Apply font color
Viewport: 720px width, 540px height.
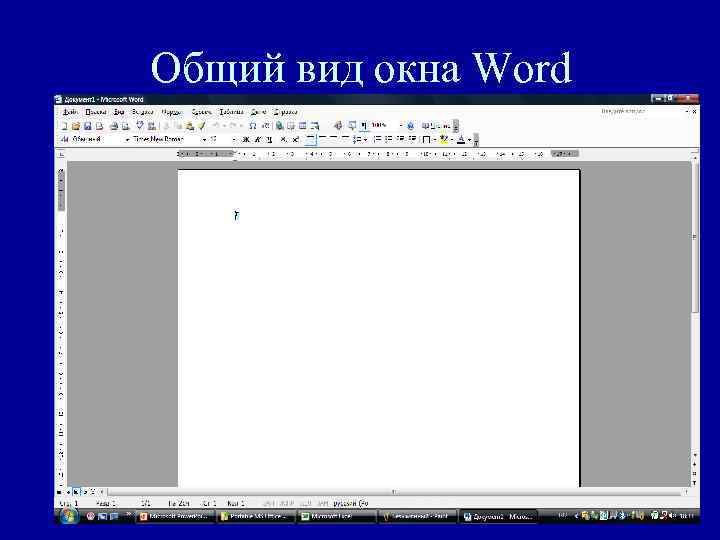(x=461, y=139)
